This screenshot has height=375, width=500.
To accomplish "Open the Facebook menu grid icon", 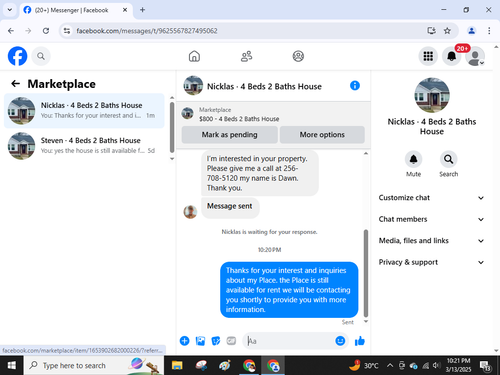I will point(428,56).
